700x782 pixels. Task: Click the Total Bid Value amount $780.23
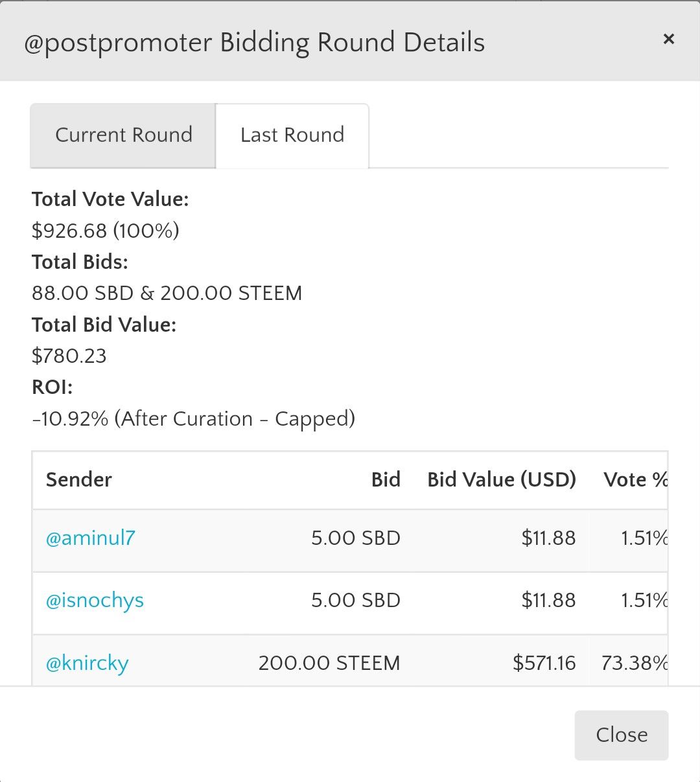69,356
